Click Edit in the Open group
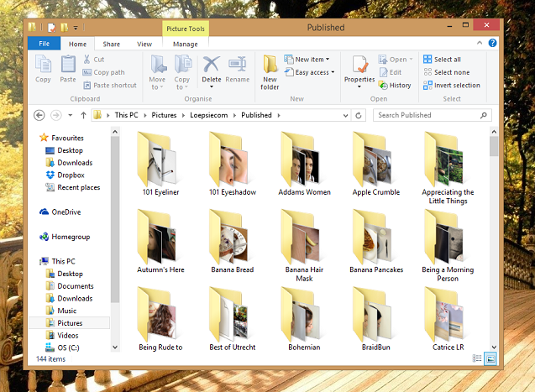This screenshot has height=392, width=535. [391, 72]
